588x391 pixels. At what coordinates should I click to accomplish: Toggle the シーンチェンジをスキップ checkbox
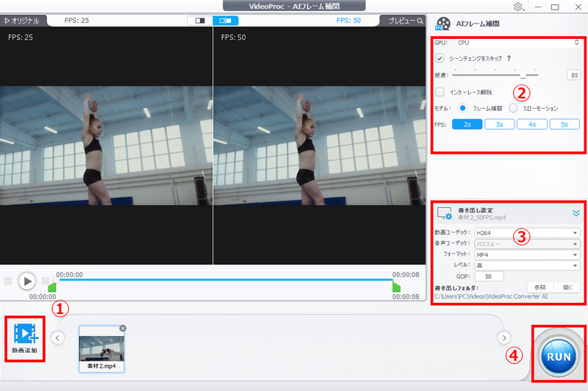[x=440, y=59]
